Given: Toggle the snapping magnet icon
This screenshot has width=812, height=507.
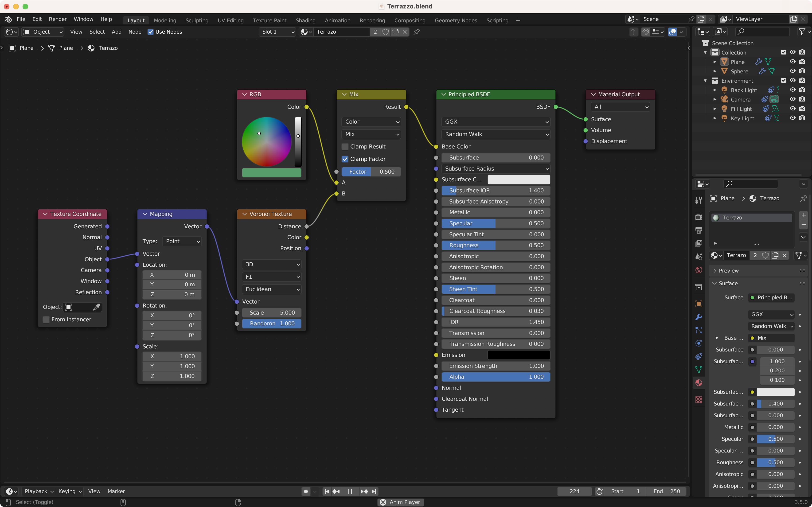Looking at the screenshot, I should click(645, 32).
